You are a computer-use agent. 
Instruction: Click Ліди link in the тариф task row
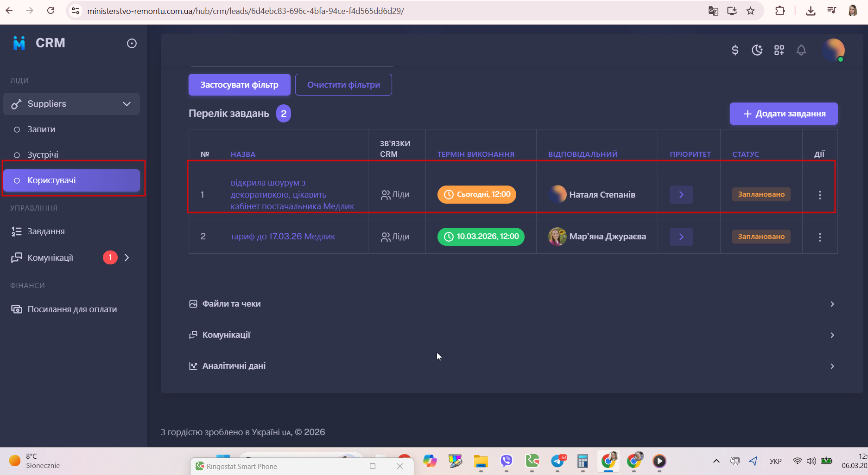[395, 237]
